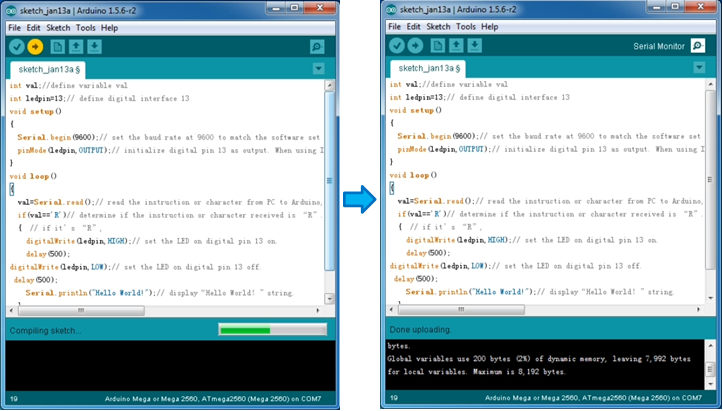
Task: Click line number 19 in right window
Action: coord(394,398)
